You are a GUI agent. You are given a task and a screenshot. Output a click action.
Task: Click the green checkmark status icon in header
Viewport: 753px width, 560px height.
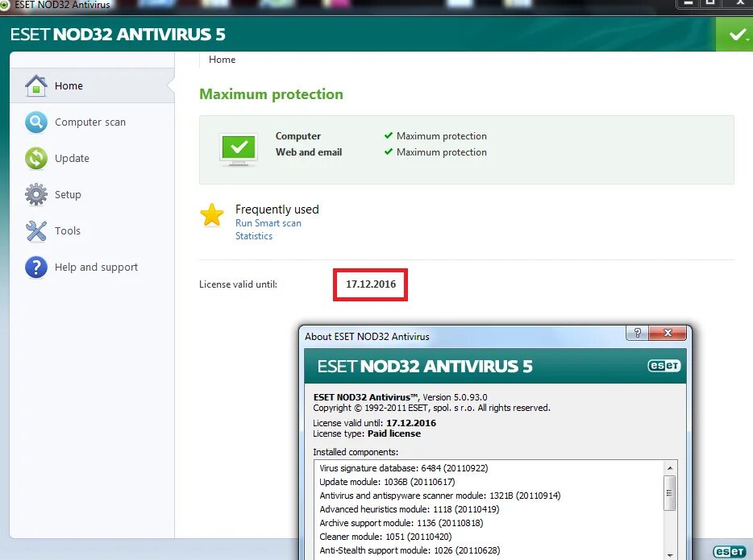click(x=736, y=35)
